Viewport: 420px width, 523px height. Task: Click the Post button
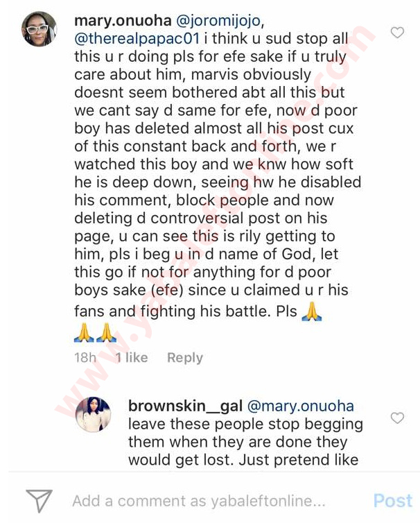393,501
